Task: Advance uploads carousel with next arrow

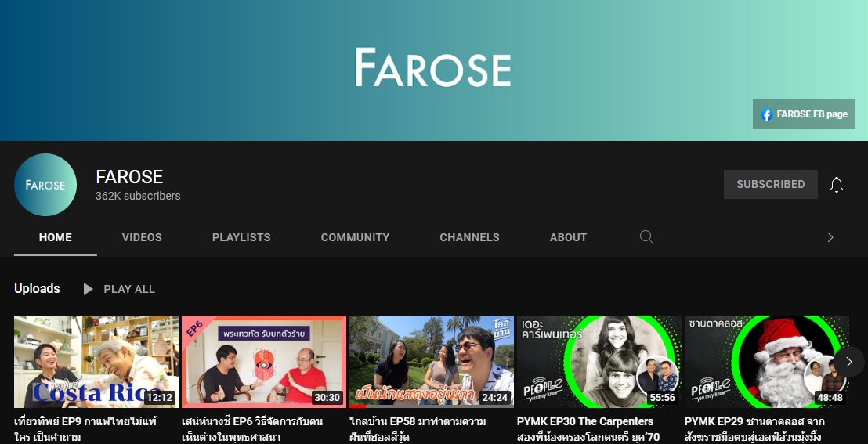Action: tap(849, 362)
